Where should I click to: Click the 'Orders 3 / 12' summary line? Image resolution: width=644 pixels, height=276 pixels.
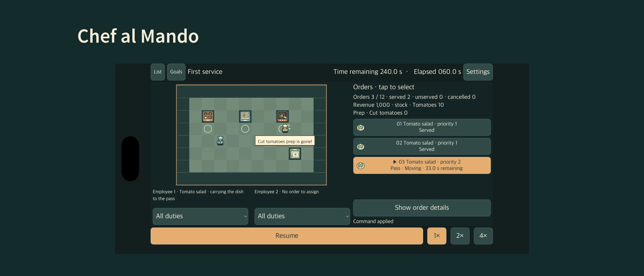(x=414, y=97)
